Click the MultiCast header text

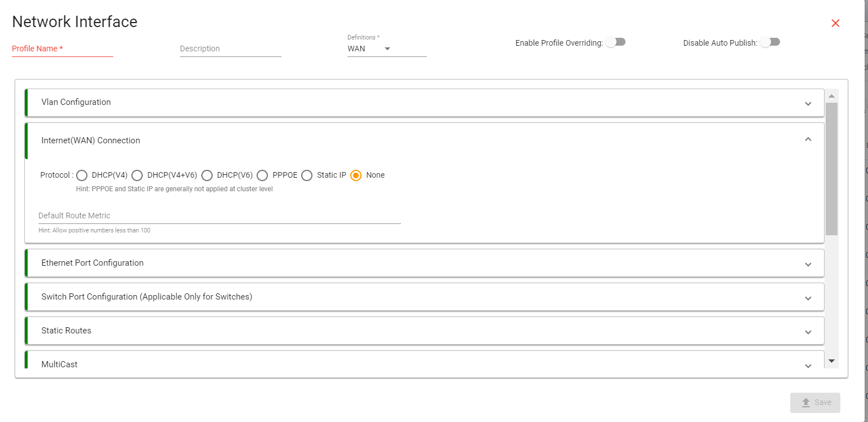pos(60,364)
